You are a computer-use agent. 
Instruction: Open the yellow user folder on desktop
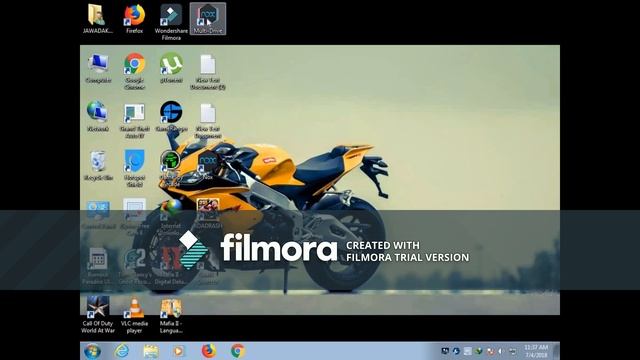[x=98, y=19]
